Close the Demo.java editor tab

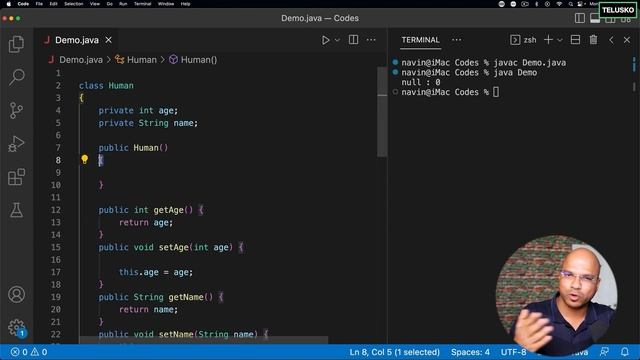tap(109, 40)
